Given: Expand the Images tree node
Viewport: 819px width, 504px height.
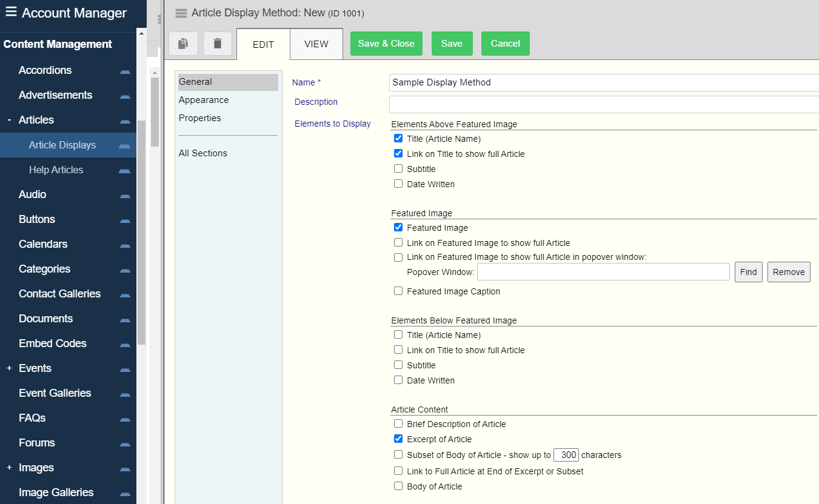Looking at the screenshot, I should 9,468.
